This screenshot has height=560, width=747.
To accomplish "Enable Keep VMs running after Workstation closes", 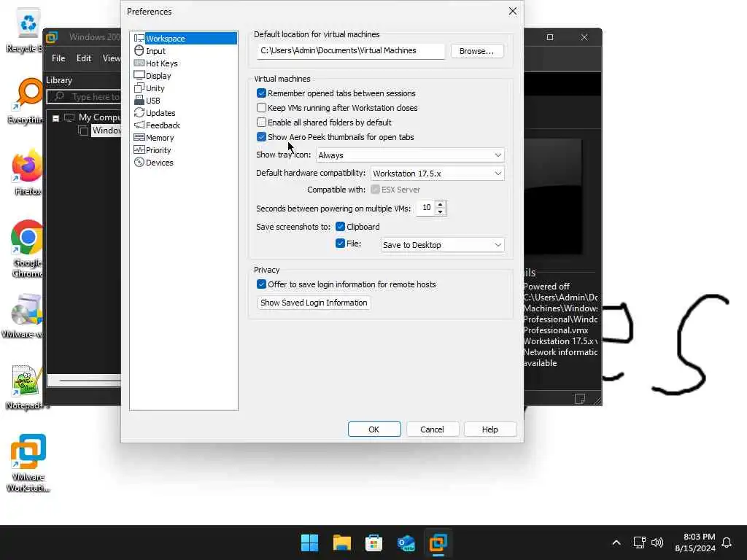I will point(261,108).
